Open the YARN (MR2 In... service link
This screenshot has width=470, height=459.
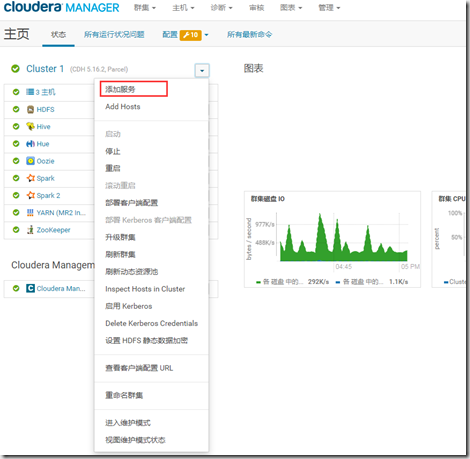coord(61,213)
